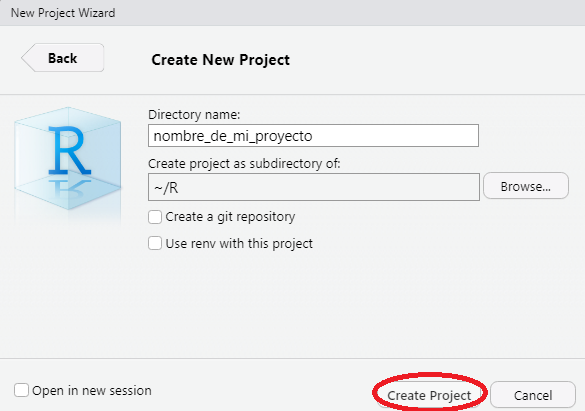Click the reflection under the R logo
585x411 pixels.
pyautogui.click(x=70, y=188)
